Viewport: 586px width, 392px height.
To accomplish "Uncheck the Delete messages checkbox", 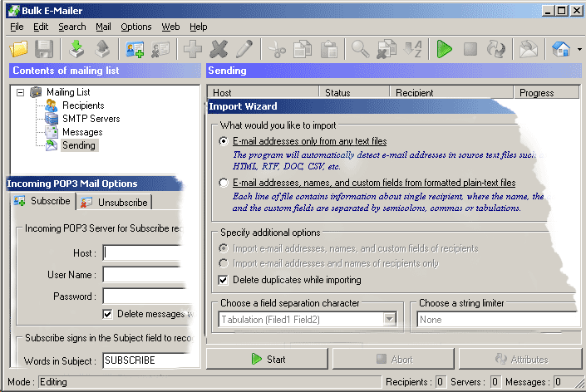I will 107,314.
